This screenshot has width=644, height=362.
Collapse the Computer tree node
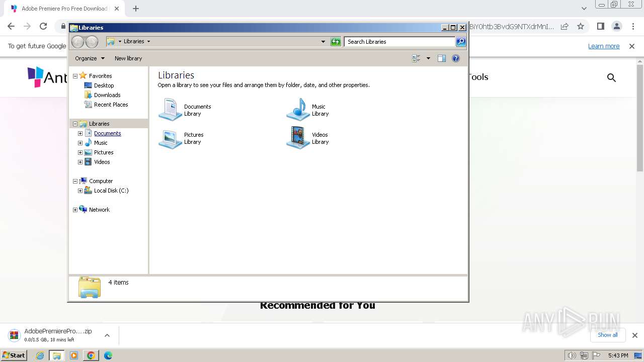coord(75,181)
